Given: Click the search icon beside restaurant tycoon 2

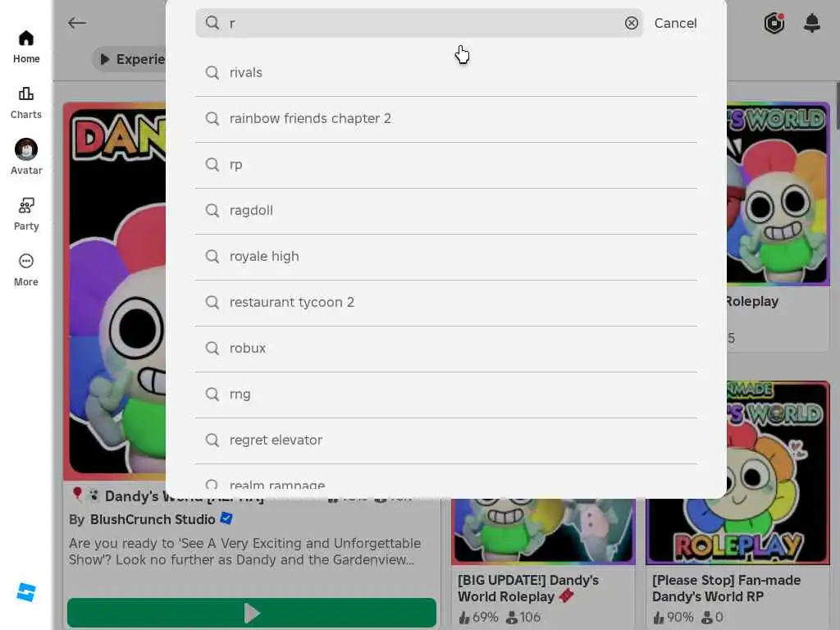Looking at the screenshot, I should (x=212, y=303).
